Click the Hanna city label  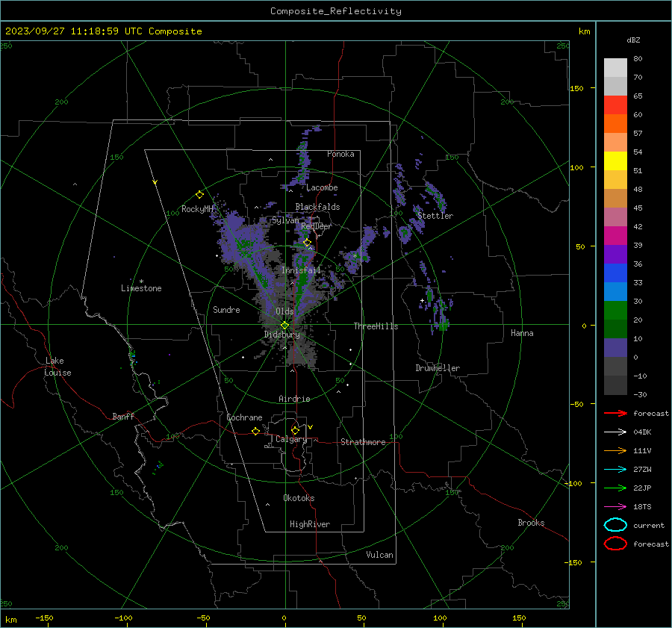pyautogui.click(x=522, y=333)
